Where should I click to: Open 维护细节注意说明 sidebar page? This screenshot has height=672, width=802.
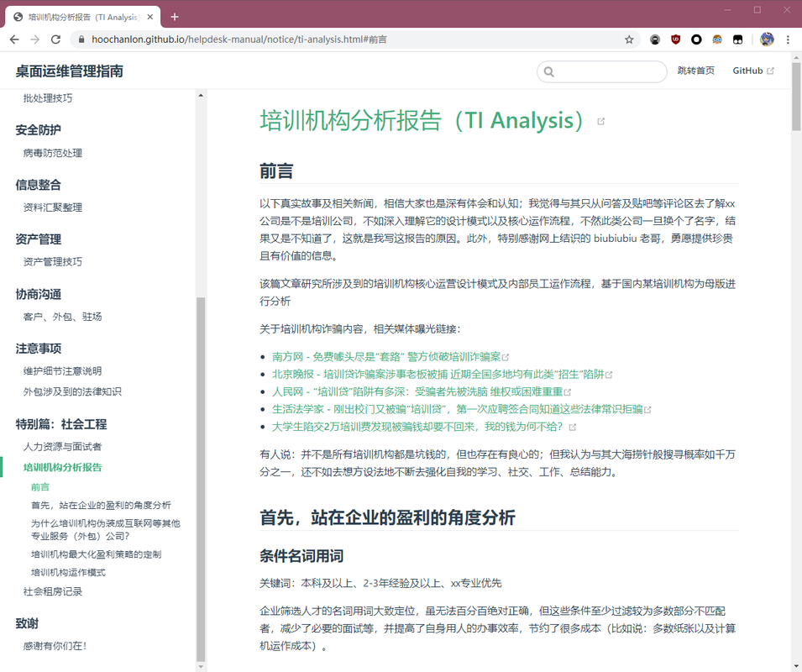(x=62, y=370)
